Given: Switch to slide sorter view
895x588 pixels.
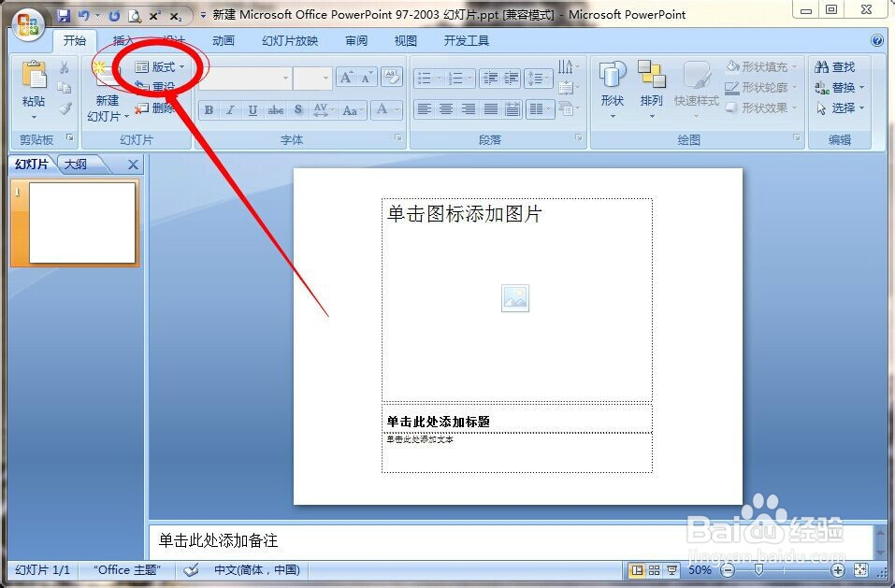Looking at the screenshot, I should [x=654, y=569].
